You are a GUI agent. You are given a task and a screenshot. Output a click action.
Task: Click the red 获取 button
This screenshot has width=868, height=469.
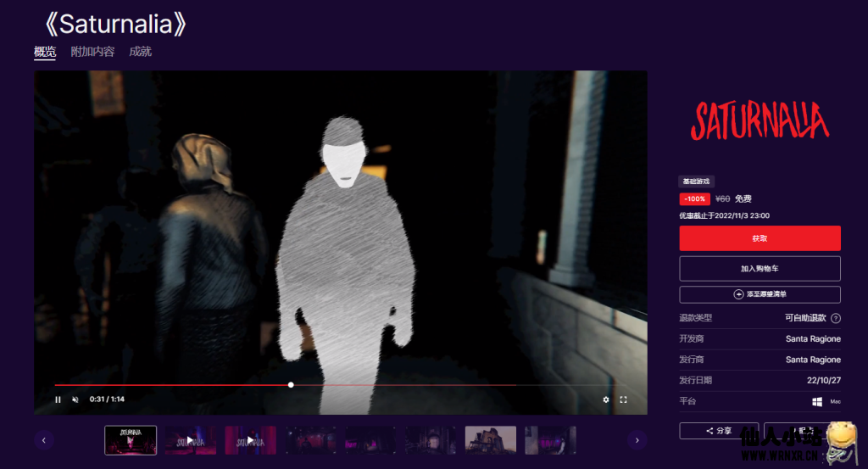point(759,238)
